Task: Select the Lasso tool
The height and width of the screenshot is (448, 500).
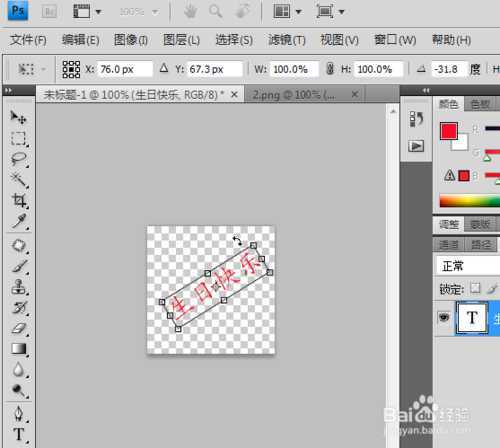Action: pyautogui.click(x=18, y=159)
